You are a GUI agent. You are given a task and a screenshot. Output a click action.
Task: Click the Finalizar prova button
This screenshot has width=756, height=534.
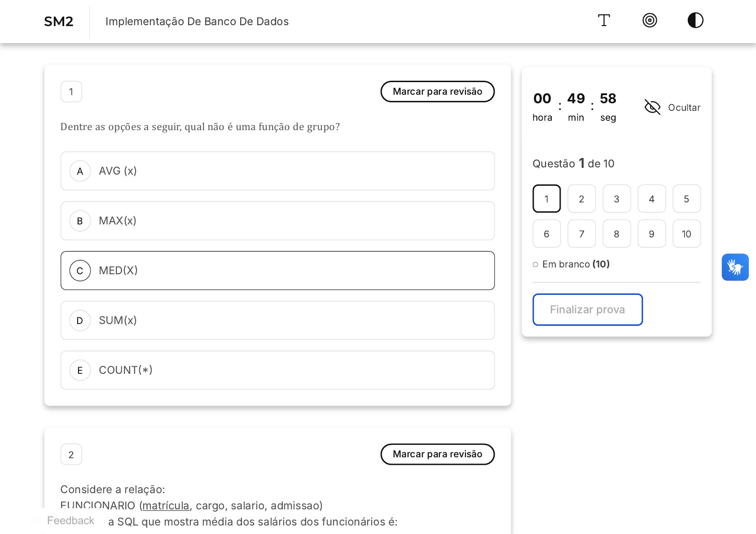point(588,310)
